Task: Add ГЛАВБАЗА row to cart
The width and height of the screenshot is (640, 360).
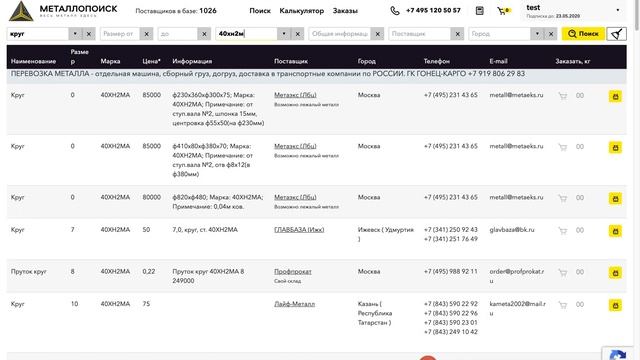Action: [563, 231]
